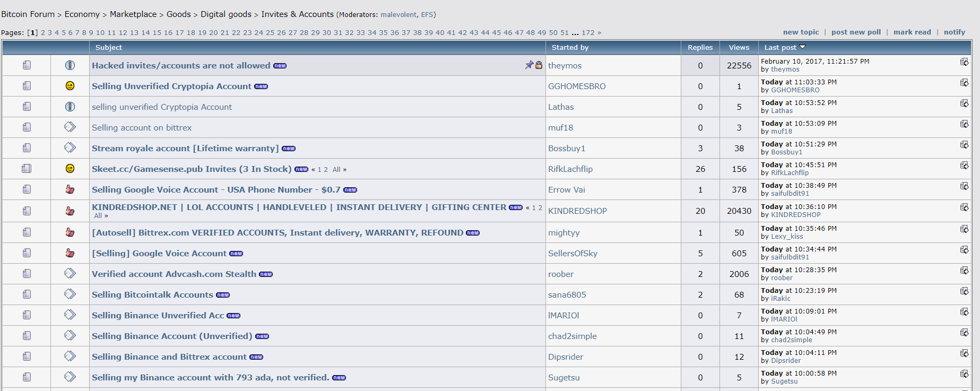Click post new poll link
The image size is (980, 391).
pyautogui.click(x=856, y=32)
